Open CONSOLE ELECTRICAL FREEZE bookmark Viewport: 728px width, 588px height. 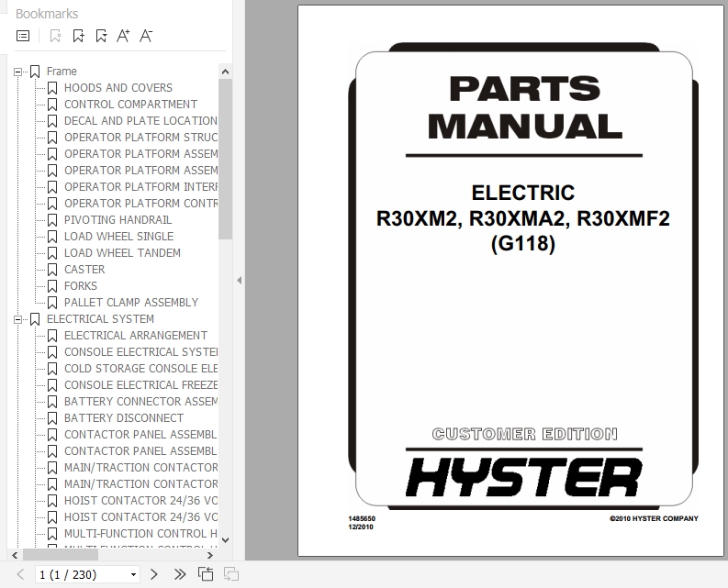(x=140, y=385)
